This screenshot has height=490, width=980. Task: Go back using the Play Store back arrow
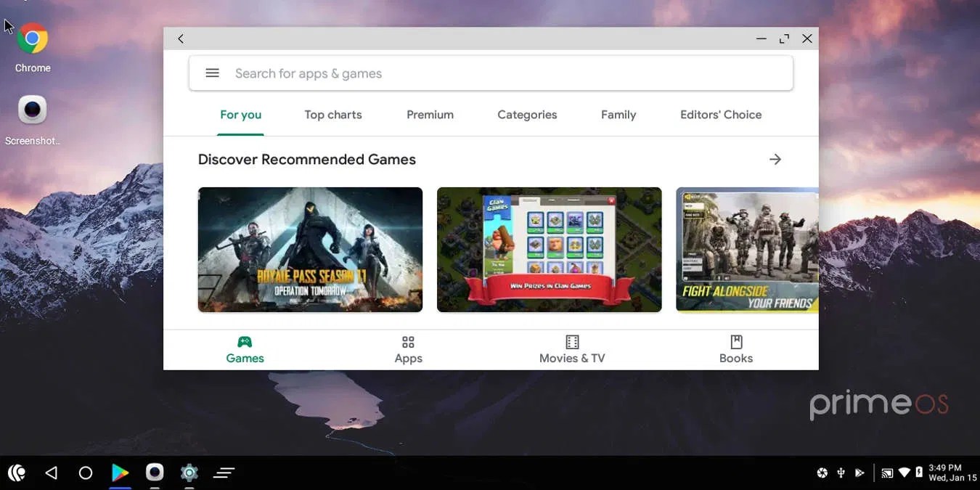pyautogui.click(x=180, y=38)
